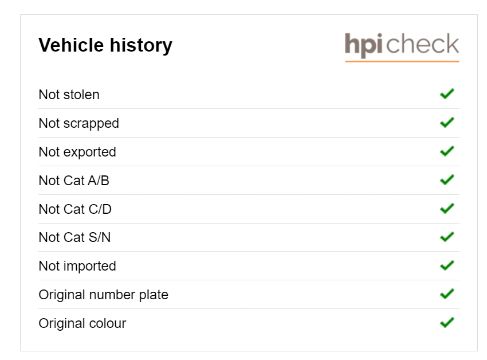Click the Original colour checkmark

tap(447, 323)
